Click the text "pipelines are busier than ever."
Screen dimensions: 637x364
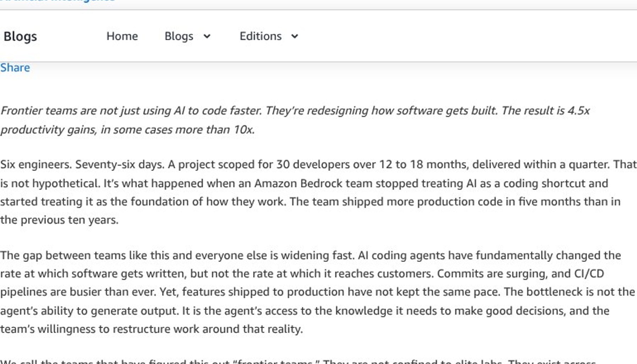[78, 292]
